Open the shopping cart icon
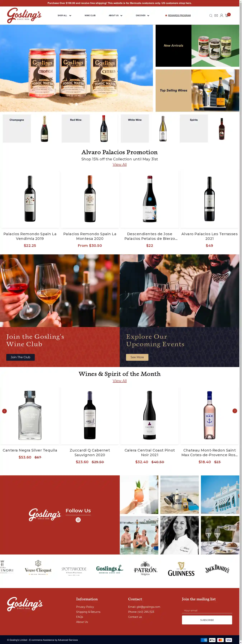Screen dimensions: 242x644 [x=227, y=15]
